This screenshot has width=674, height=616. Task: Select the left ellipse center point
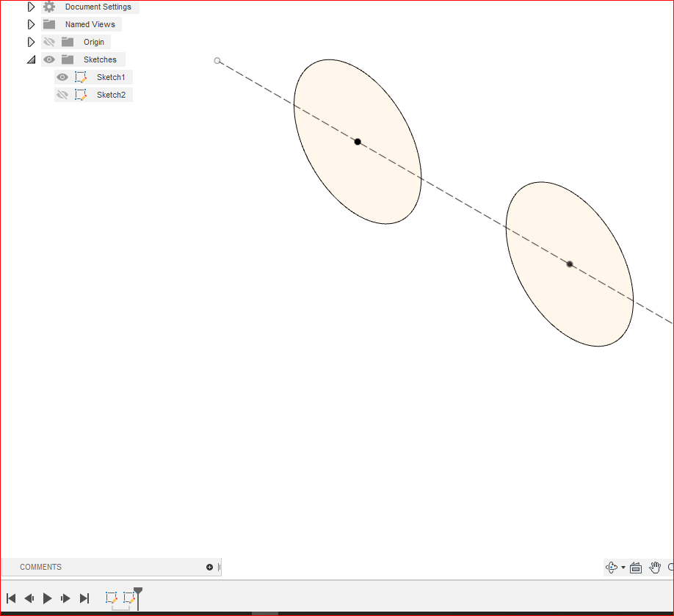[358, 142]
